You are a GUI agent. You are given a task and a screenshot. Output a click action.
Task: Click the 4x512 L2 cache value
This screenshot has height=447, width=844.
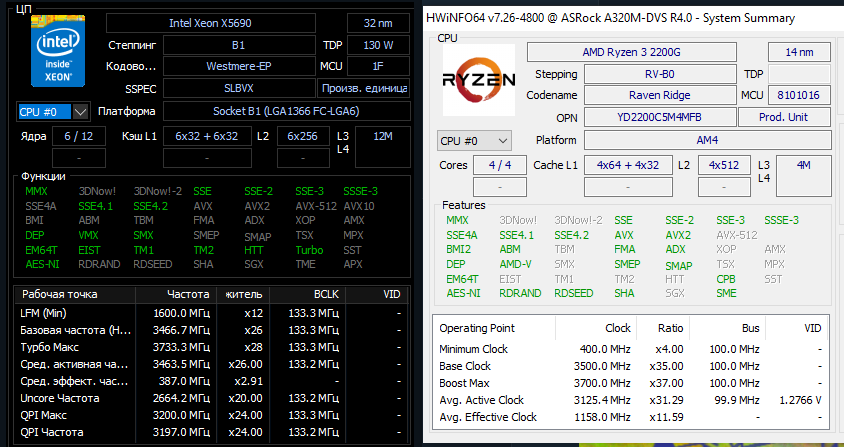click(x=724, y=165)
